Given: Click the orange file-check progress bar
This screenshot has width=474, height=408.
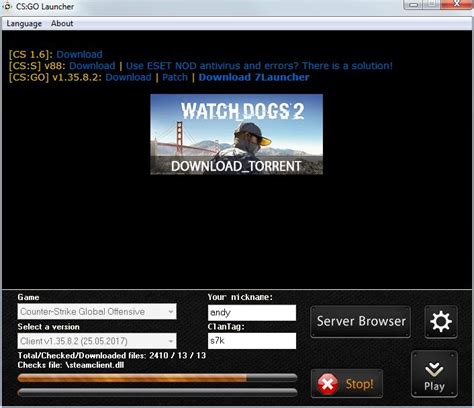Looking at the screenshot, I should (157, 378).
